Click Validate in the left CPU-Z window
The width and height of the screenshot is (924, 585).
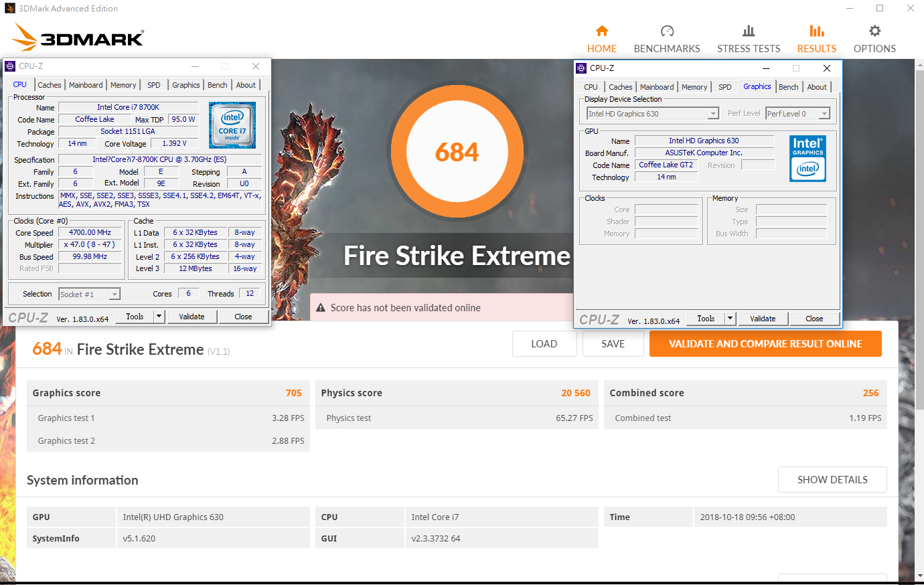pyautogui.click(x=191, y=317)
